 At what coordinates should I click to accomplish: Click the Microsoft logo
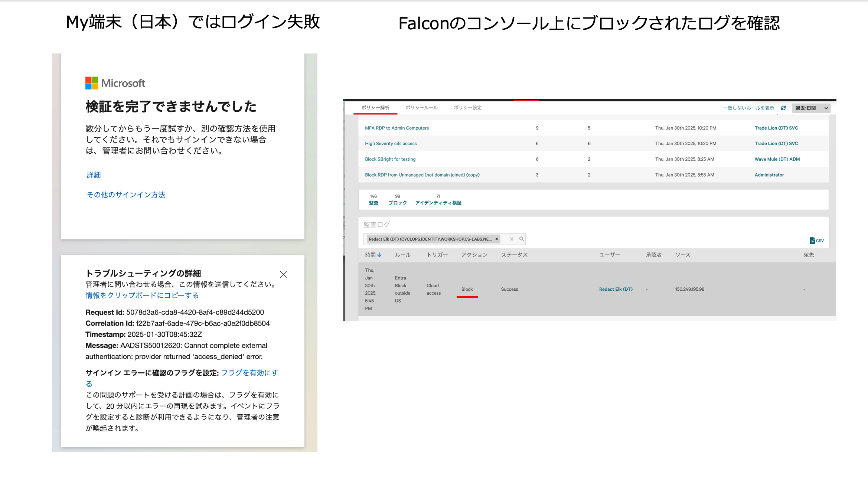(115, 83)
